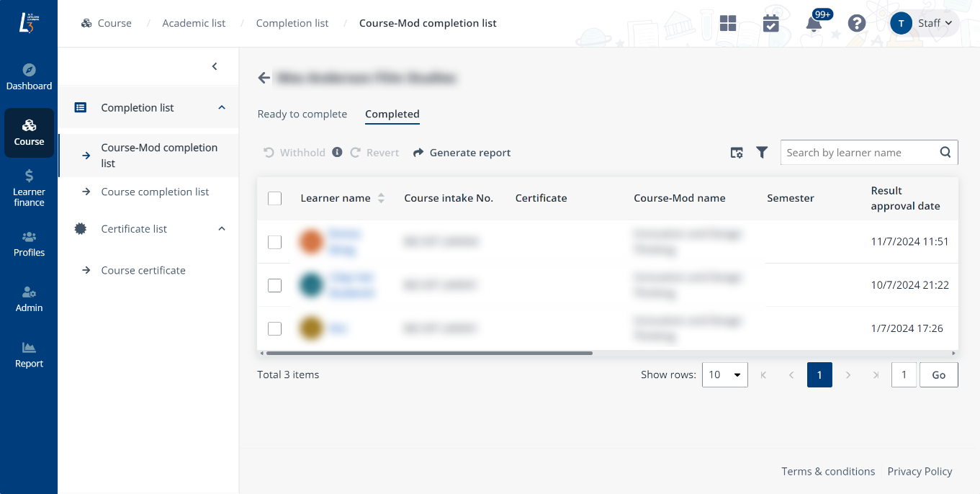Open the Show rows dropdown

pyautogui.click(x=724, y=374)
